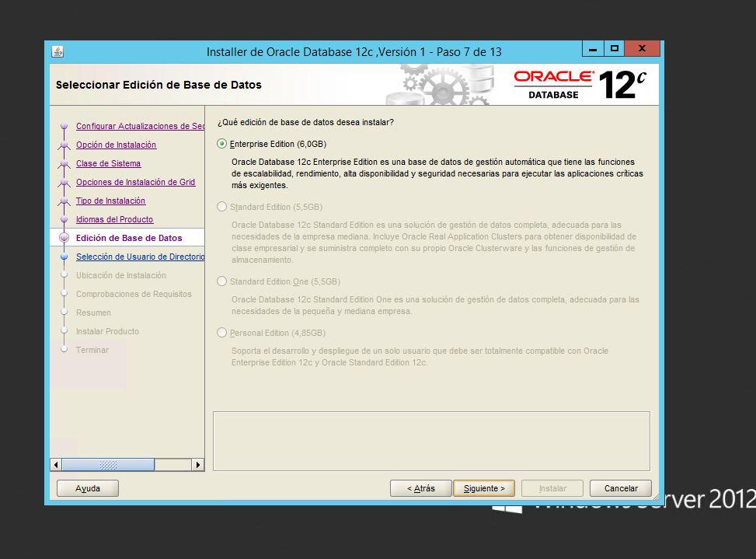Minimize the Oracle installer window
The width and height of the screenshot is (756, 559).
[x=593, y=49]
